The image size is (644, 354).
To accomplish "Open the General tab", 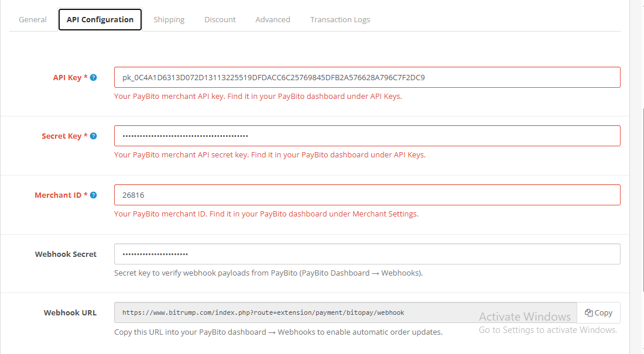I will [32, 19].
